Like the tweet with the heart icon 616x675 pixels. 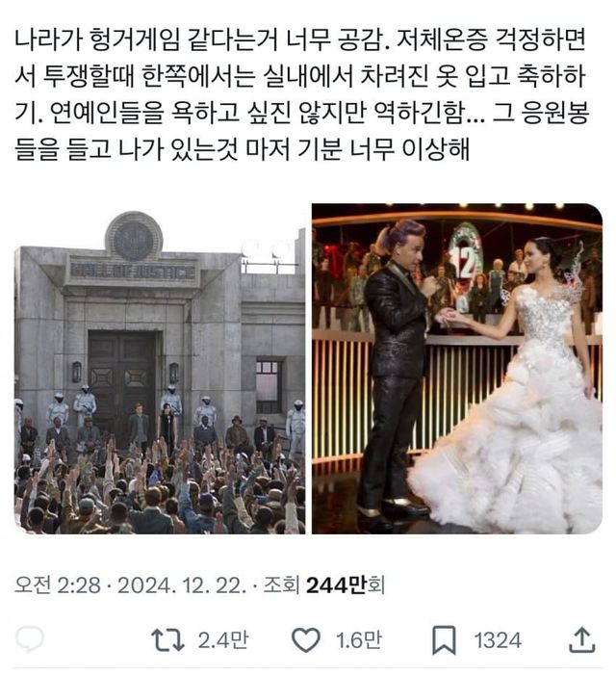click(x=306, y=640)
